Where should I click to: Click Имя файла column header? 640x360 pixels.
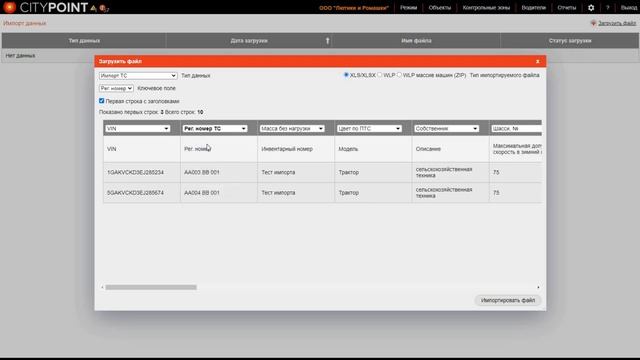[x=416, y=41]
